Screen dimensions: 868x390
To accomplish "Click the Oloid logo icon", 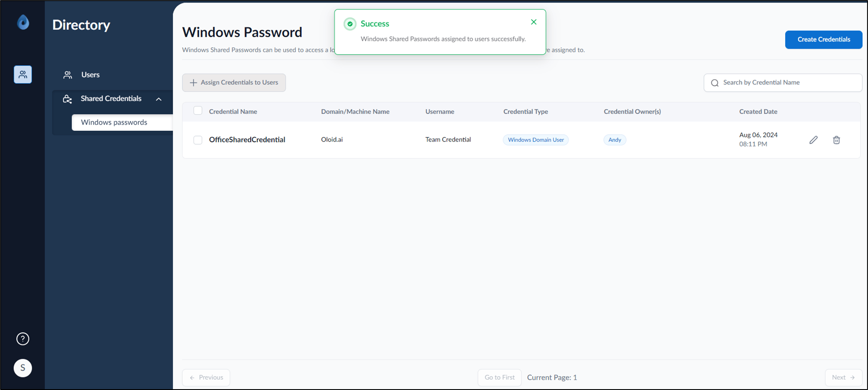I will (x=23, y=22).
